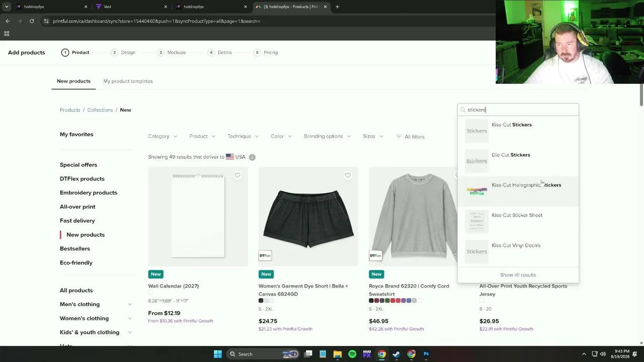Click the US flag icon
The height and width of the screenshot is (362, 644).
tap(230, 157)
